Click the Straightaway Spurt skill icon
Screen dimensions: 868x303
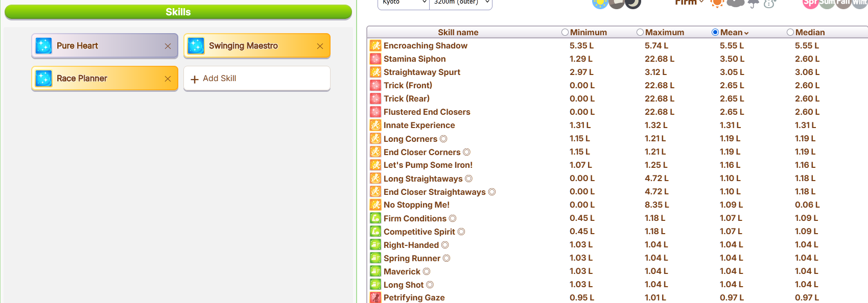pos(376,72)
